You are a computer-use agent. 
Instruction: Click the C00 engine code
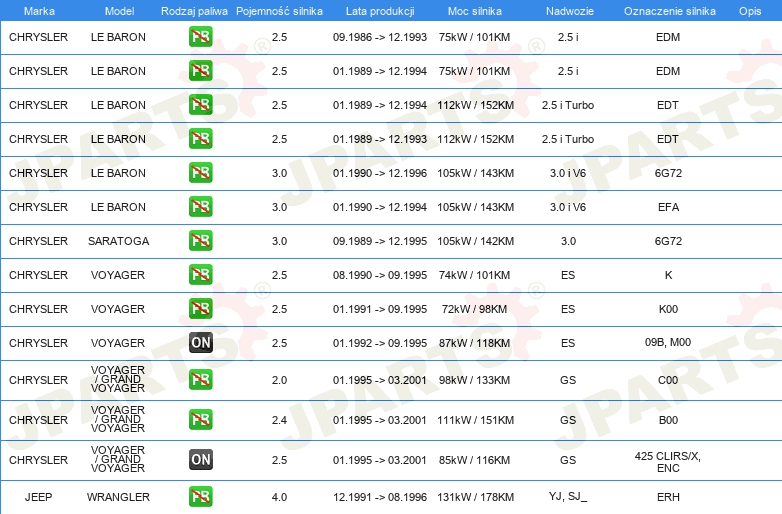(668, 380)
